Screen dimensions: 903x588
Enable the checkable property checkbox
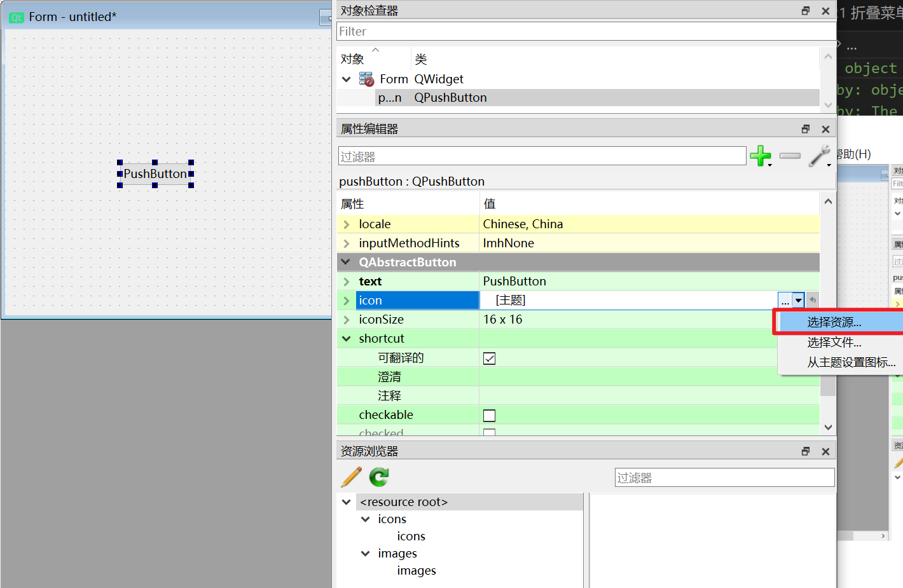click(489, 416)
